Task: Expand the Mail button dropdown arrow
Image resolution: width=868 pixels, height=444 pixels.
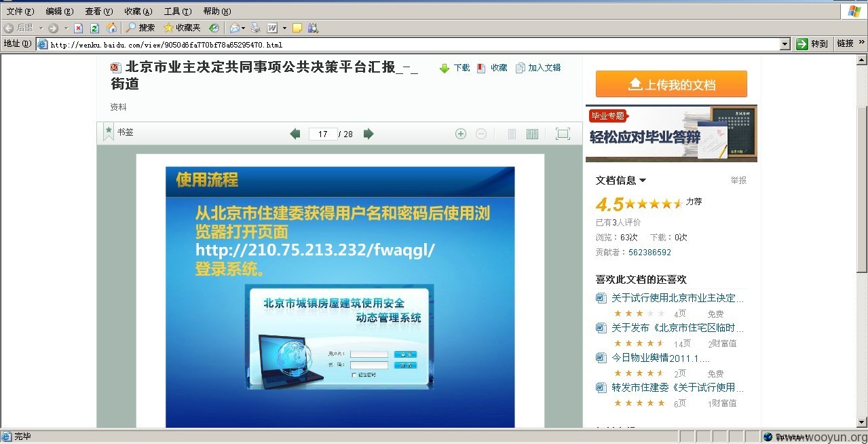Action: click(243, 28)
